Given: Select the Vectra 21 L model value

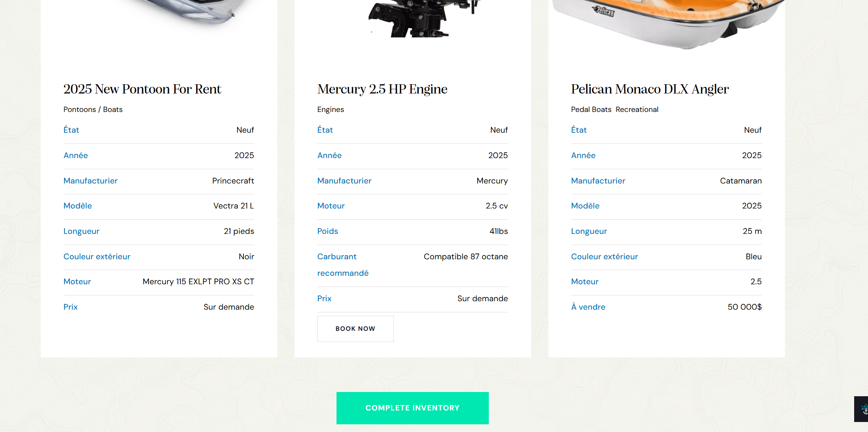Looking at the screenshot, I should (234, 206).
